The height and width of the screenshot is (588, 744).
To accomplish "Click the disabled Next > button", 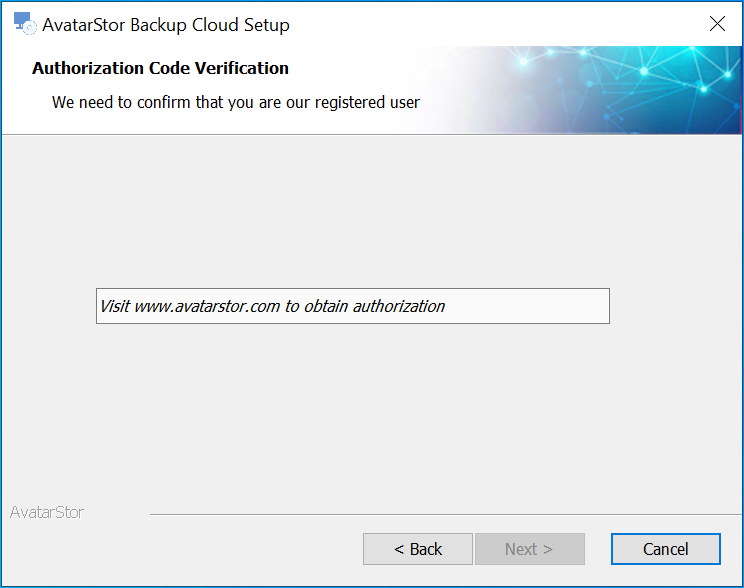I will [530, 549].
